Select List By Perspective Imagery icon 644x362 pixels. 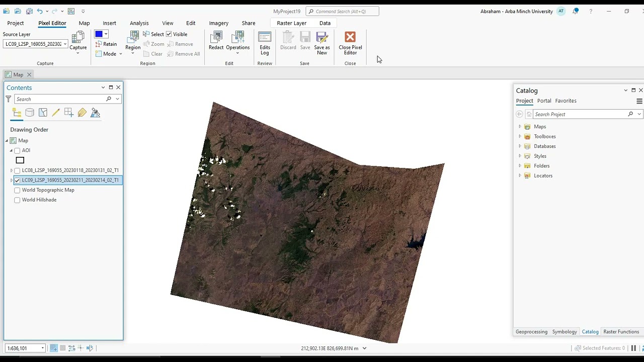point(95,113)
